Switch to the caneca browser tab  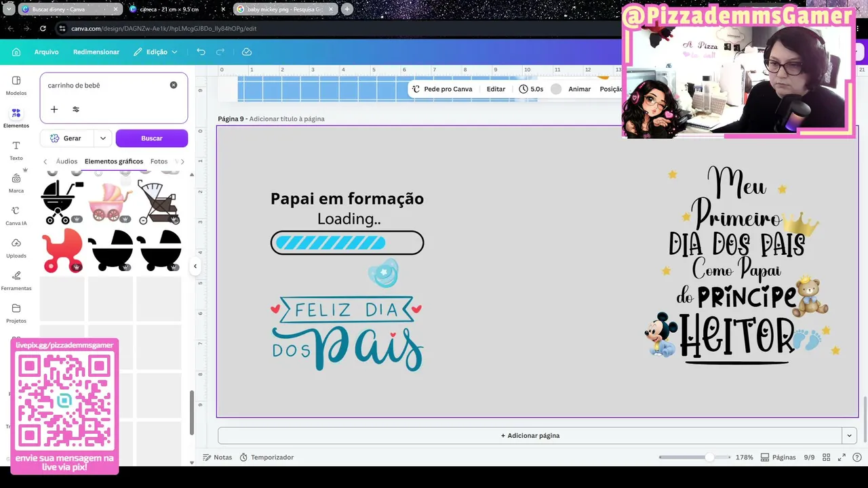[178, 9]
